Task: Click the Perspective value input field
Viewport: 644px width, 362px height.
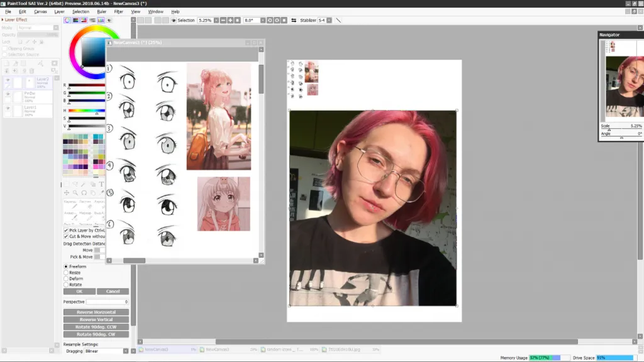Action: [x=108, y=302]
